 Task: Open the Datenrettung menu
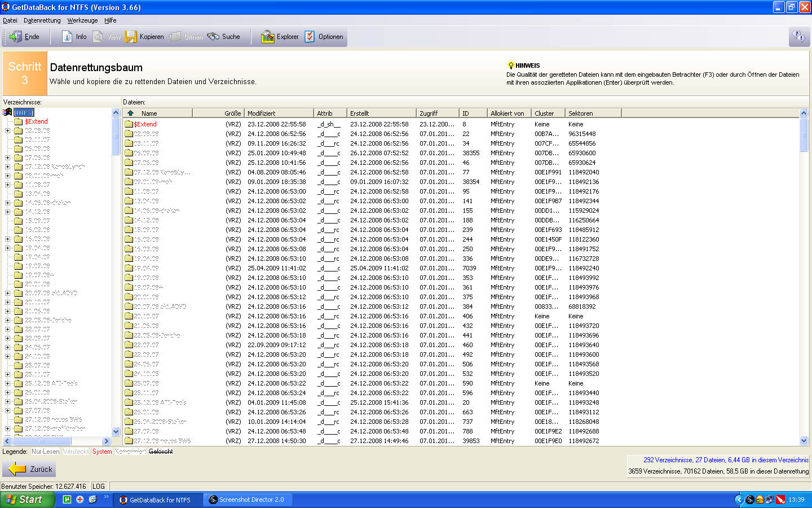42,20
